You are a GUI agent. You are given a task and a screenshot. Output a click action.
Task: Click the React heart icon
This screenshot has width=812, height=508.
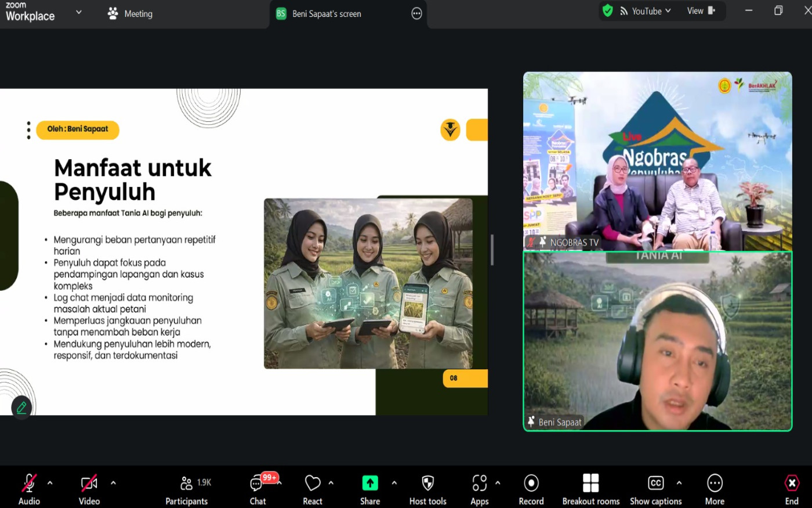pos(312,483)
